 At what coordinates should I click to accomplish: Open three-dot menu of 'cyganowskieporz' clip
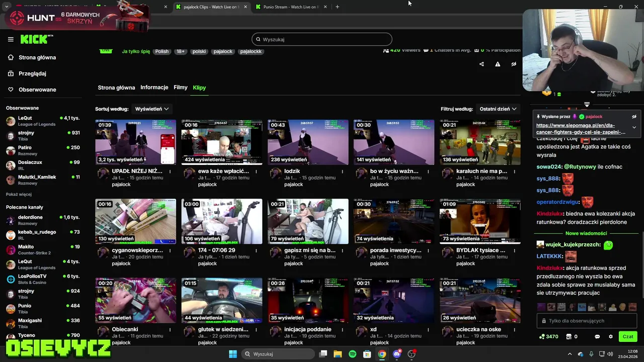coord(170,250)
